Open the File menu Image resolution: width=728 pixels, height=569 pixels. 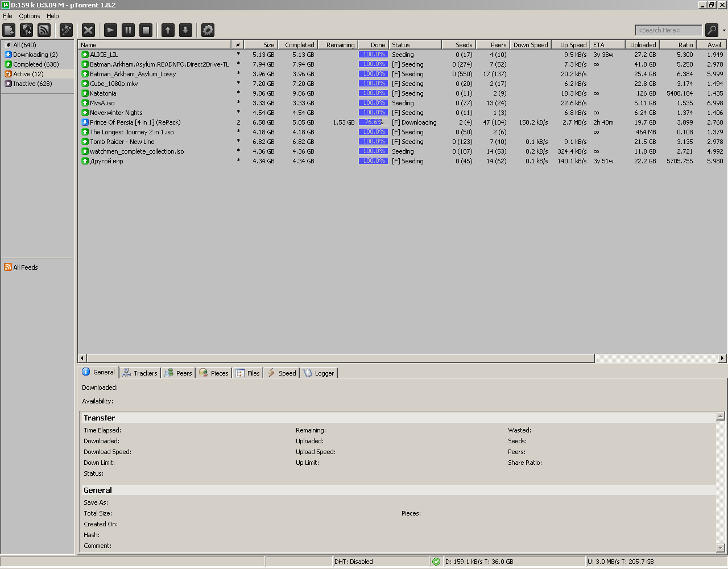click(x=7, y=16)
